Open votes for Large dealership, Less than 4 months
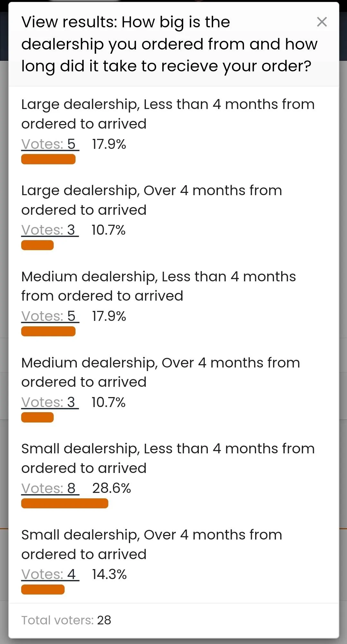 50,144
